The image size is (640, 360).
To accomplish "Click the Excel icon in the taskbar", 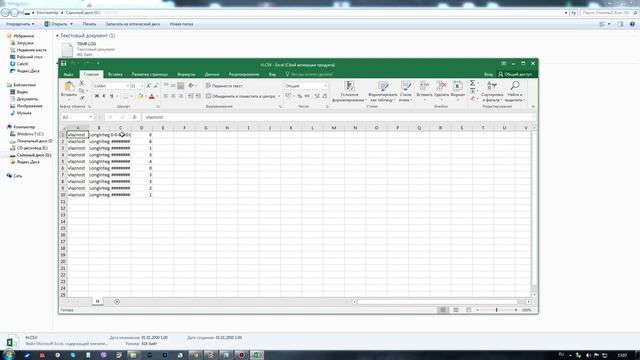I will point(257,355).
